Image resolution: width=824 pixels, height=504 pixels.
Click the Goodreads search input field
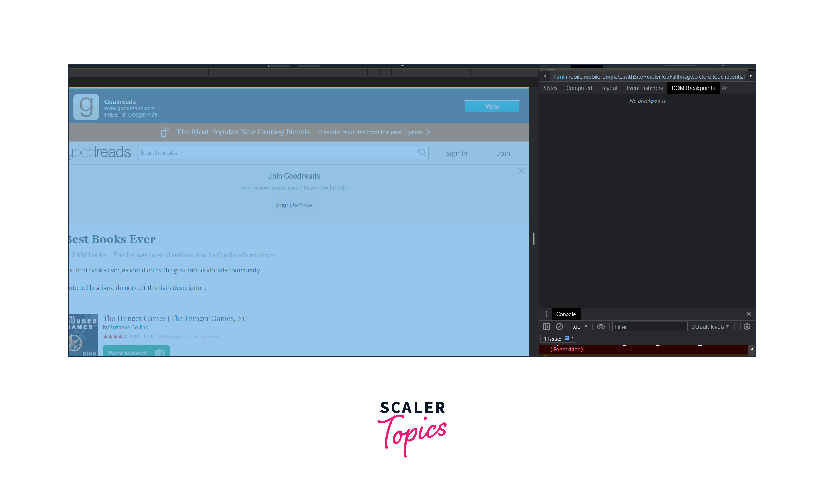click(281, 153)
